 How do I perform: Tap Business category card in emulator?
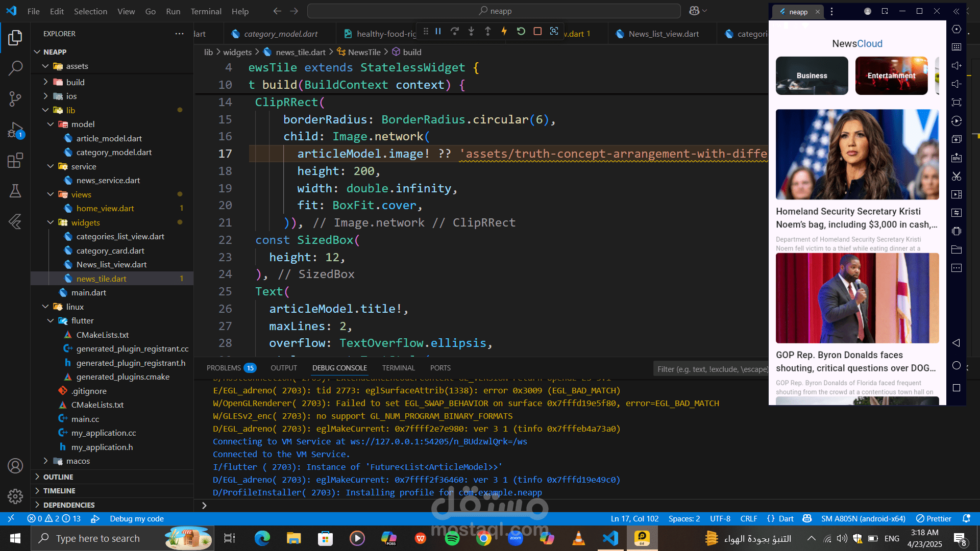click(812, 76)
